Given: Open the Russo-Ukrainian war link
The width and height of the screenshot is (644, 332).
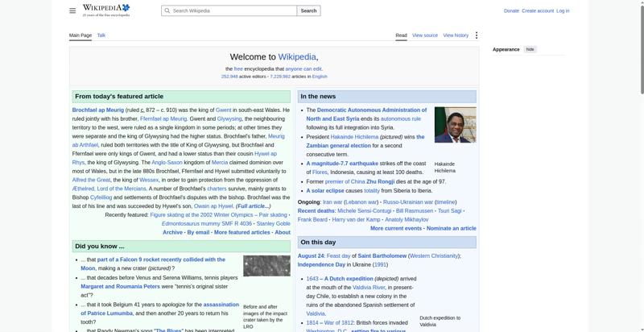Looking at the screenshot, I should pos(408,202).
